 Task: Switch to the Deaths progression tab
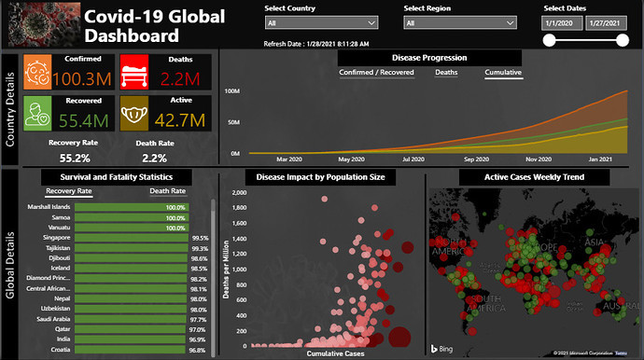pyautogui.click(x=446, y=72)
